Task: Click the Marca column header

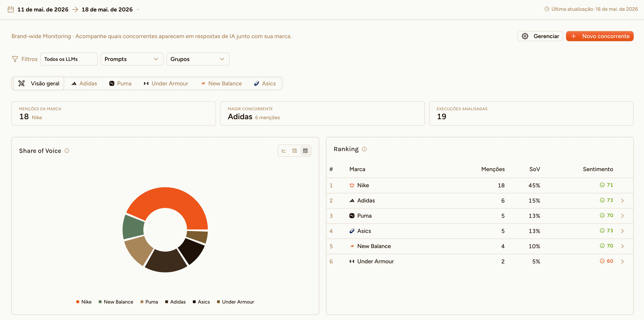Action: coord(357,169)
